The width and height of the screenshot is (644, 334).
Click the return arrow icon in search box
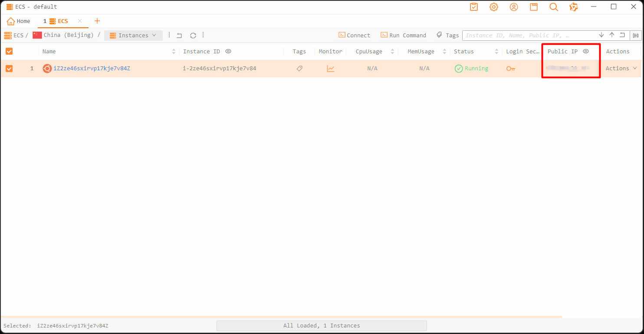(x=622, y=35)
